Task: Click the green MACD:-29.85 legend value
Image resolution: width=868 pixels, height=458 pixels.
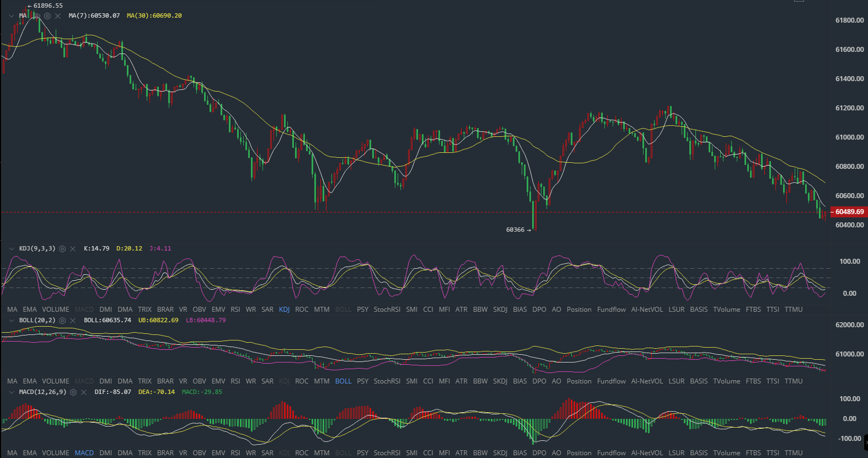Action: 202,392
